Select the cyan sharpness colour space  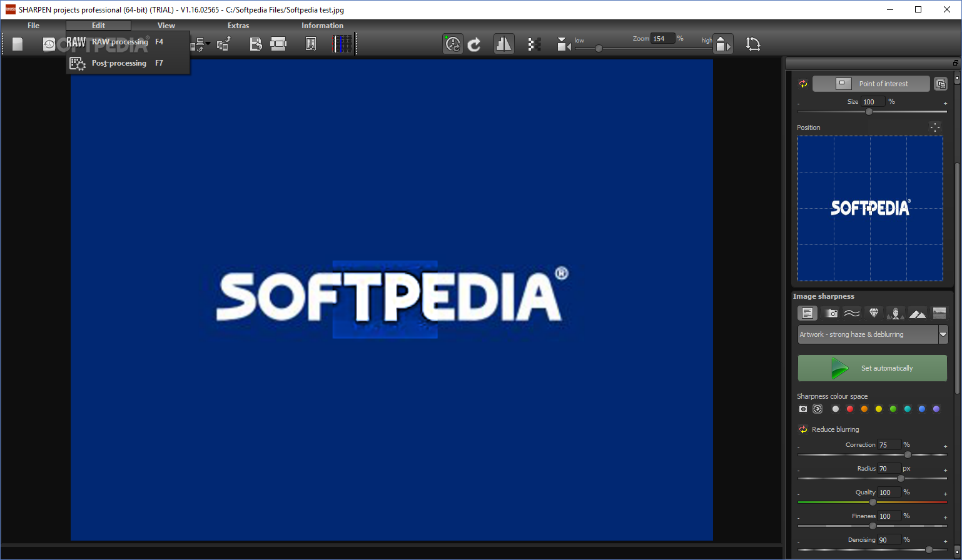(908, 409)
